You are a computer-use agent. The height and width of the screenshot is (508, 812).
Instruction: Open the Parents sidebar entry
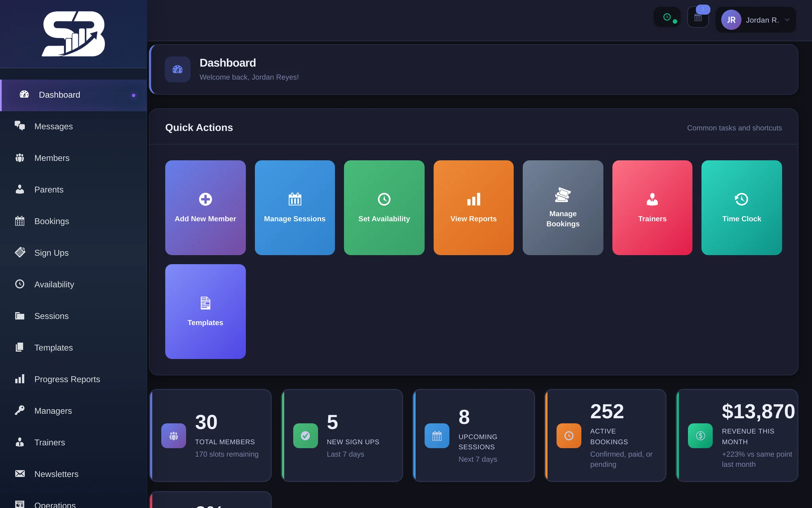click(x=73, y=190)
